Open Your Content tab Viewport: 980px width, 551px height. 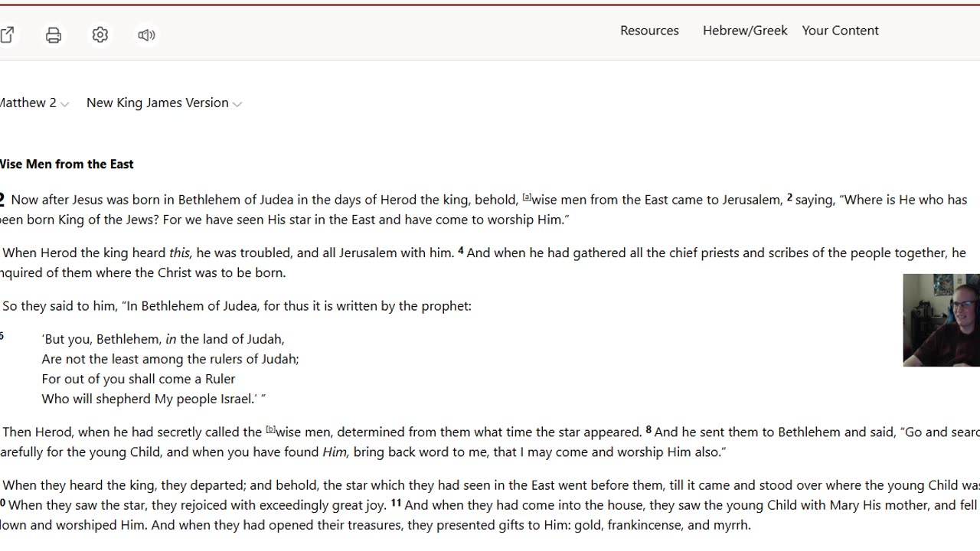[840, 31]
